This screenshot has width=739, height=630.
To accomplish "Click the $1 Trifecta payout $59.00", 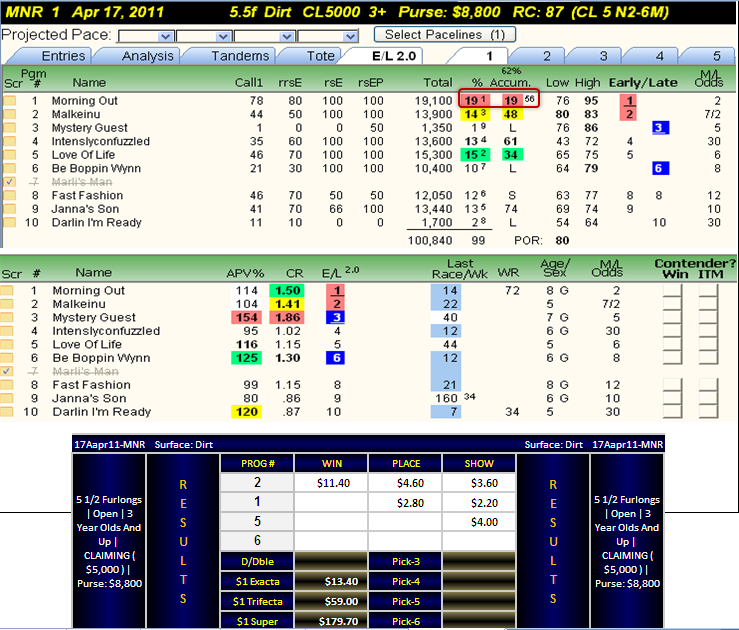I will pos(341,601).
